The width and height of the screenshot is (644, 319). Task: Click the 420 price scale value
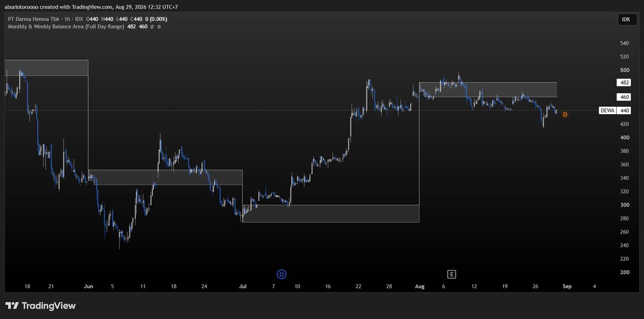[624, 124]
